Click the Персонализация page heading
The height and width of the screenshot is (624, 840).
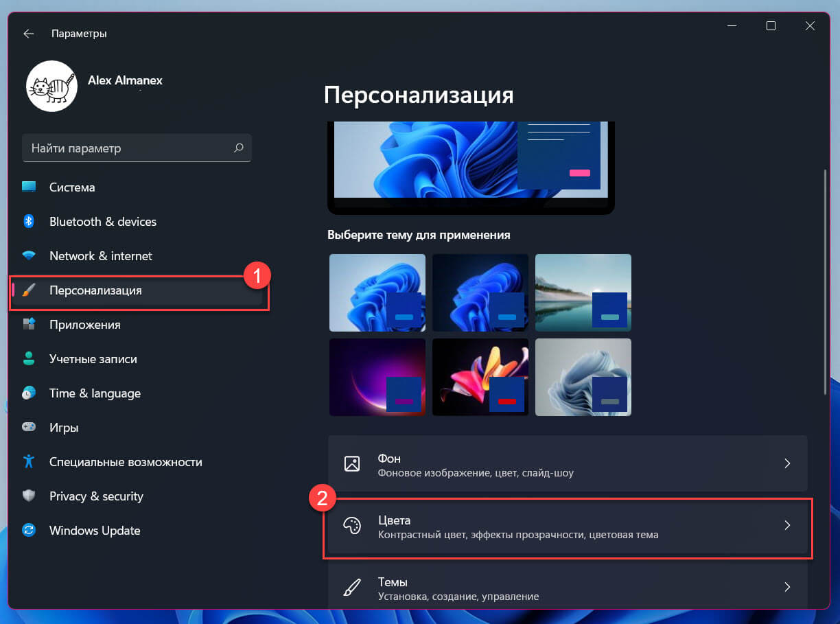(x=419, y=95)
